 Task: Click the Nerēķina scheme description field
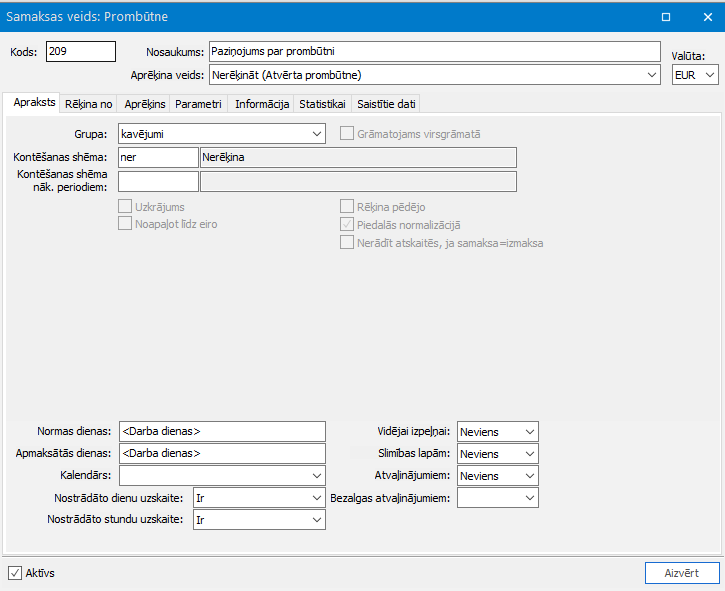(x=358, y=157)
